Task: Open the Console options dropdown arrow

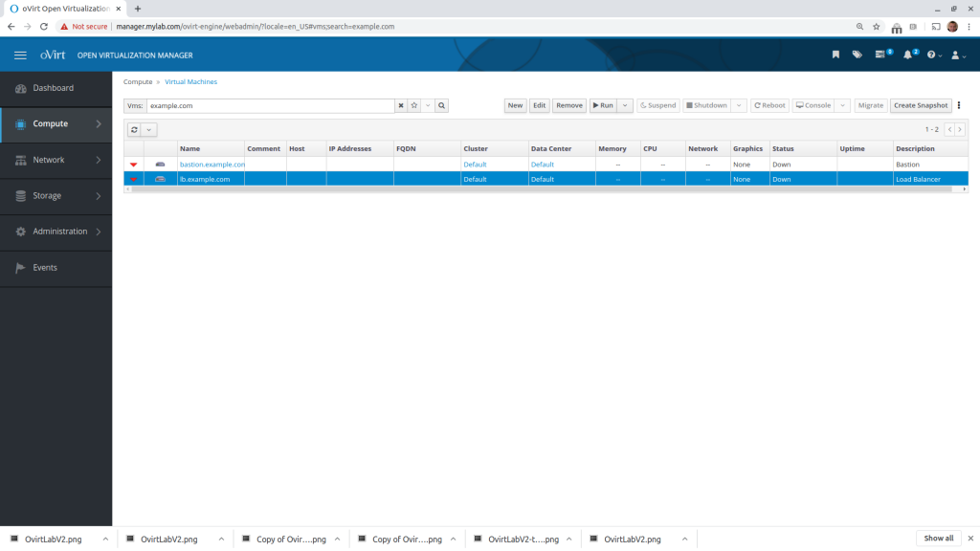Action: tap(842, 105)
